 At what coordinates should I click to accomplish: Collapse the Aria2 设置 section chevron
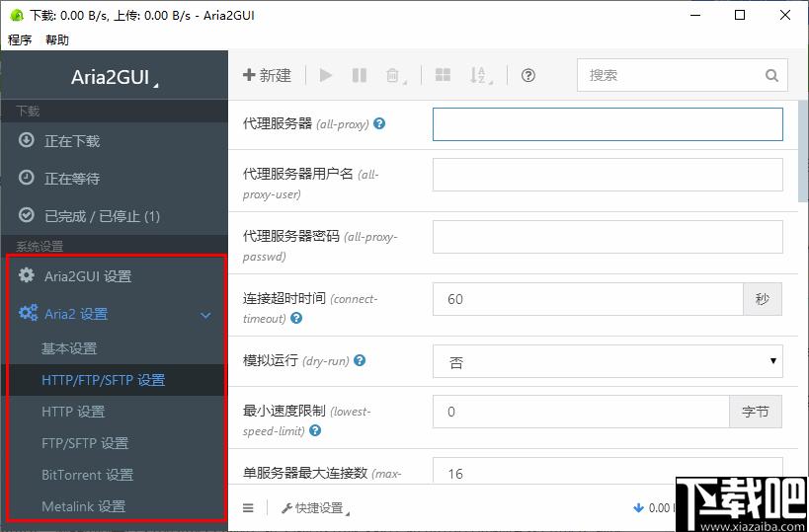[x=205, y=315]
